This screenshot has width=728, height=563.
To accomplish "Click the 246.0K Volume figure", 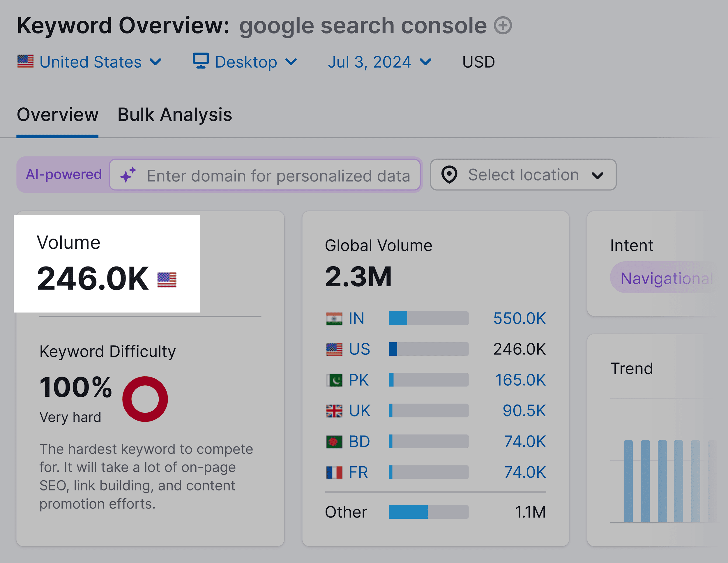I will pyautogui.click(x=93, y=279).
